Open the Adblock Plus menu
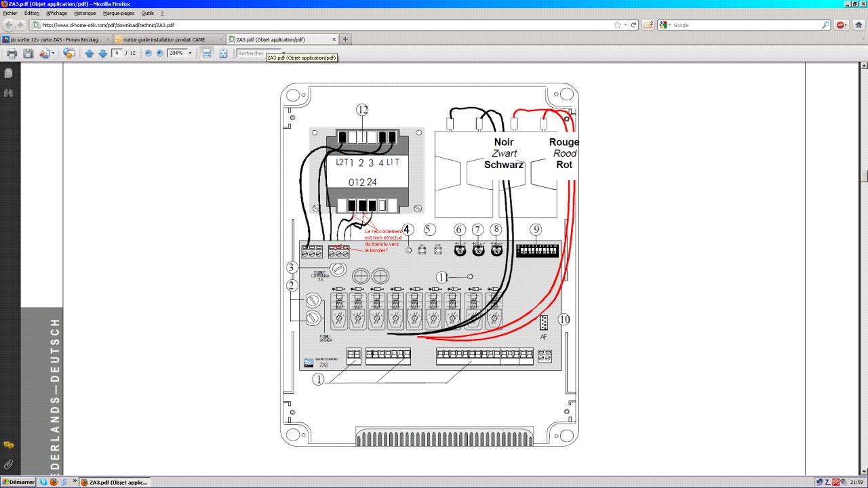Viewport: 868px width, 488px height. click(841, 25)
